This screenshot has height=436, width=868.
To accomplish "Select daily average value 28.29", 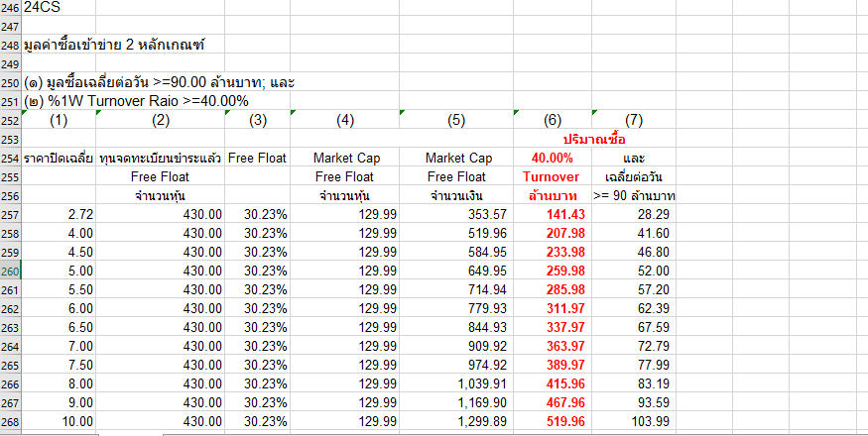I will point(633,215).
